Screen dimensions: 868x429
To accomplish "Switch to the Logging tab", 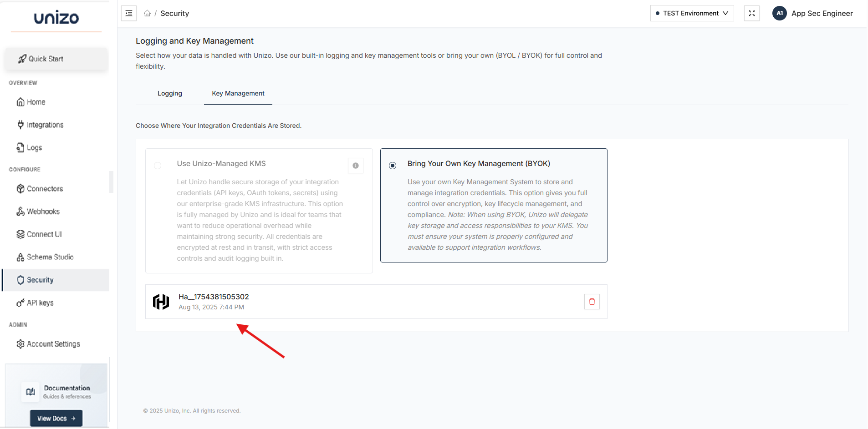I will click(170, 93).
